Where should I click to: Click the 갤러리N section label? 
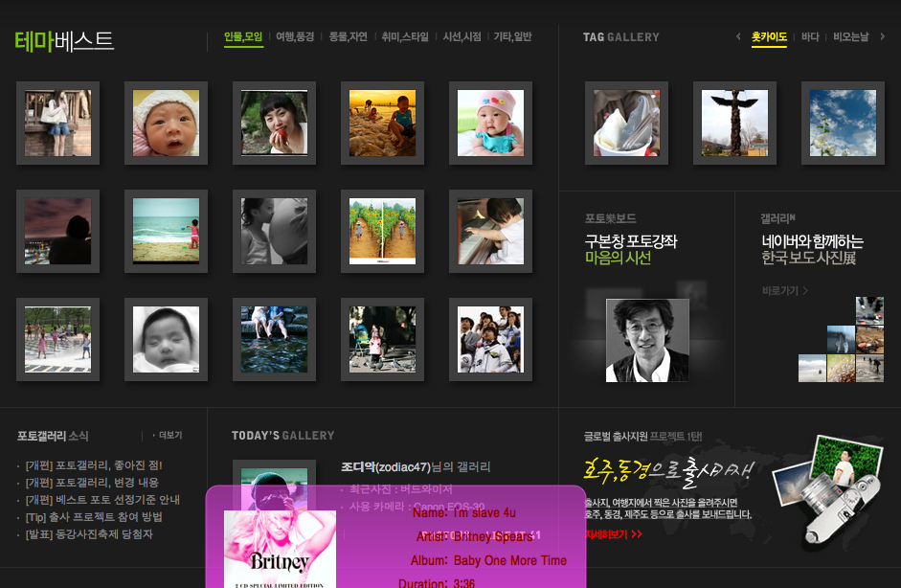777,218
